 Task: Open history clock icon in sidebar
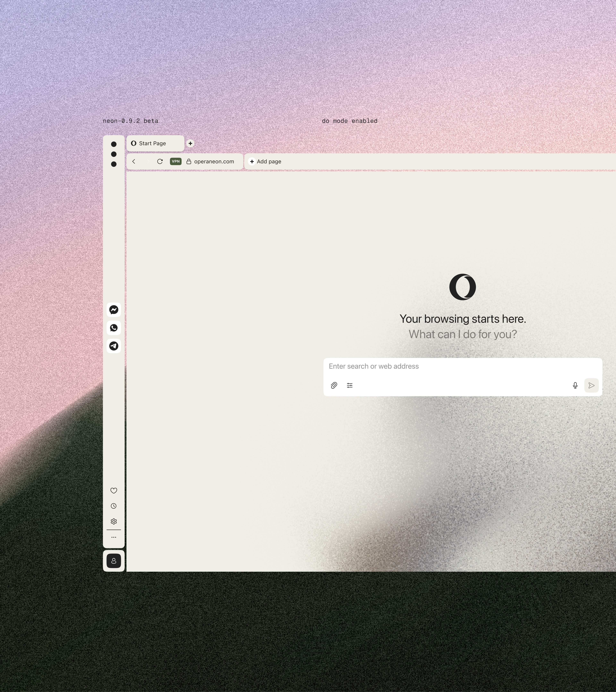(x=114, y=506)
